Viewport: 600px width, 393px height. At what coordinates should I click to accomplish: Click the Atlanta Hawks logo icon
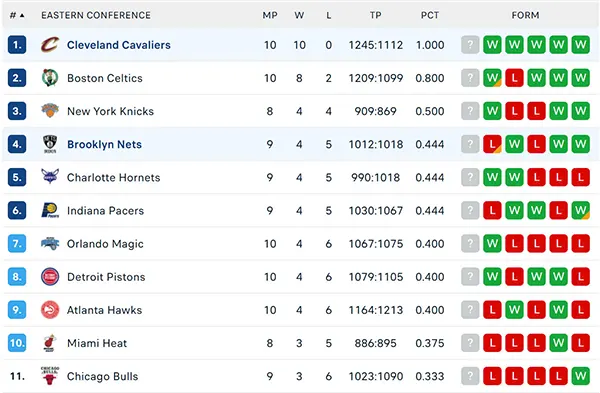50,310
